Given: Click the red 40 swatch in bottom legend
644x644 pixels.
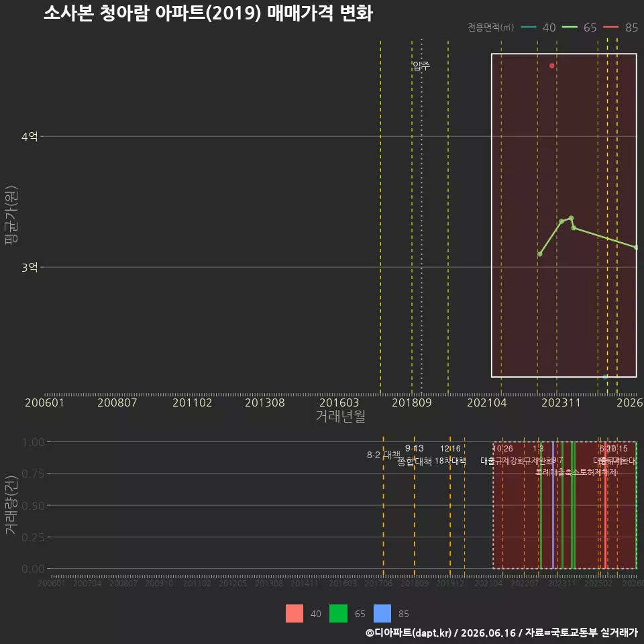Looking at the screenshot, I should click(x=294, y=614).
